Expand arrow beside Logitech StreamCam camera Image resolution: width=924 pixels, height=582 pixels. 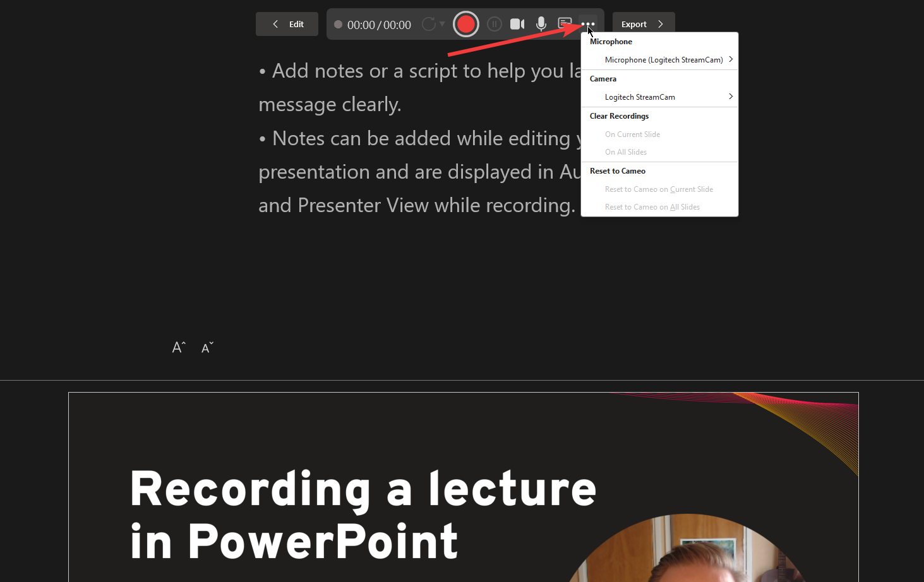pos(731,97)
